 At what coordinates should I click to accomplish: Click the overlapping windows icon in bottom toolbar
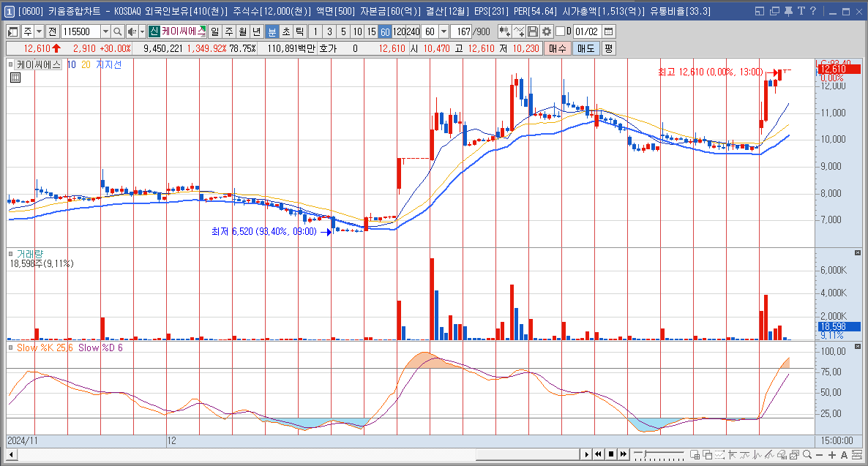pos(708,454)
